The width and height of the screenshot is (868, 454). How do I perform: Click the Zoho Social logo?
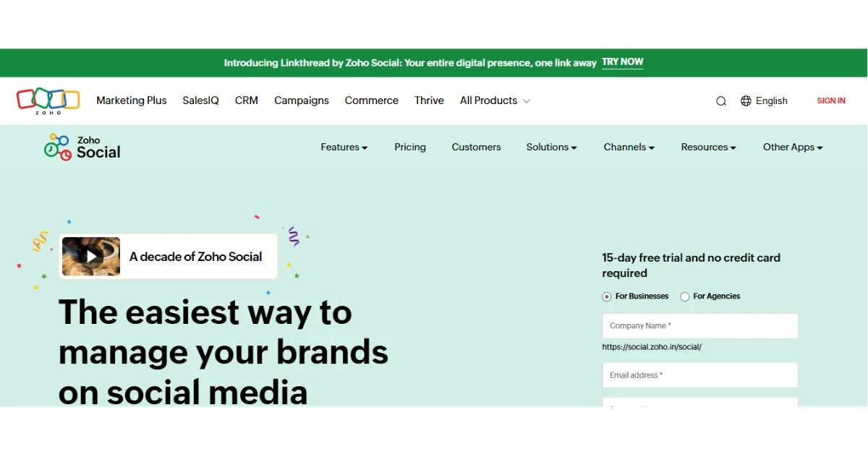pos(82,147)
